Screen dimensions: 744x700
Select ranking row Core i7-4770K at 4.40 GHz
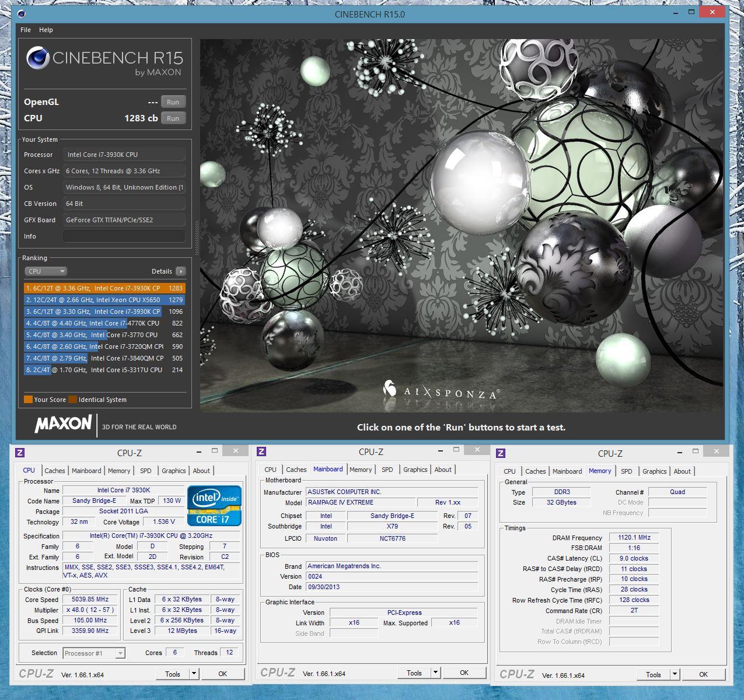pos(104,323)
